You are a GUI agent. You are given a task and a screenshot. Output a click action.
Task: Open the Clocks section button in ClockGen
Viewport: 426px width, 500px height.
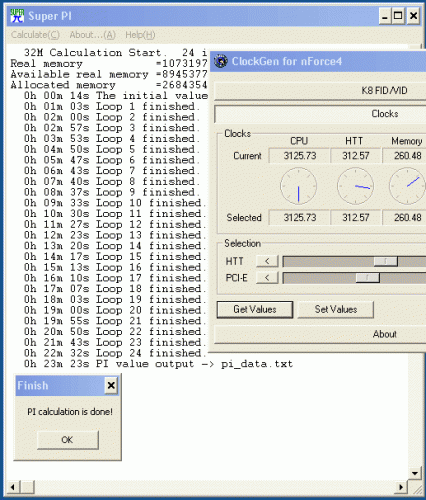[320, 114]
